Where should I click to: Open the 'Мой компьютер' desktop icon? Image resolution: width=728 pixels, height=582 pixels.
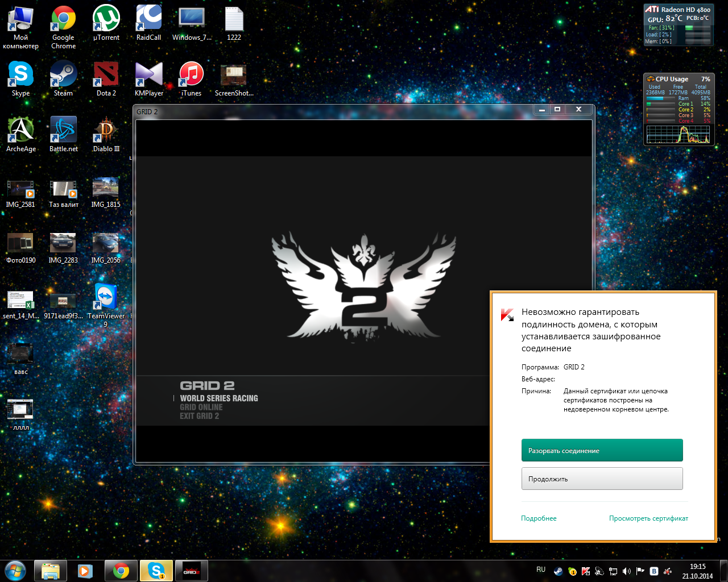(20, 27)
